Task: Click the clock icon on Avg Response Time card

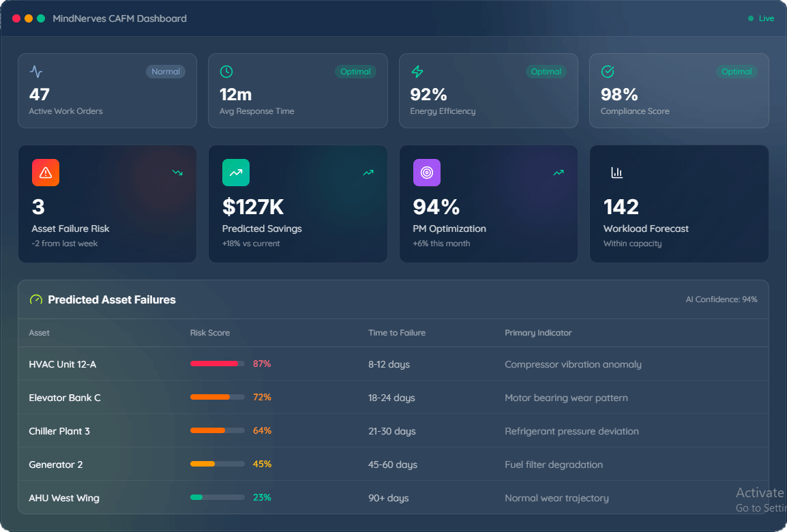Action: [x=226, y=71]
